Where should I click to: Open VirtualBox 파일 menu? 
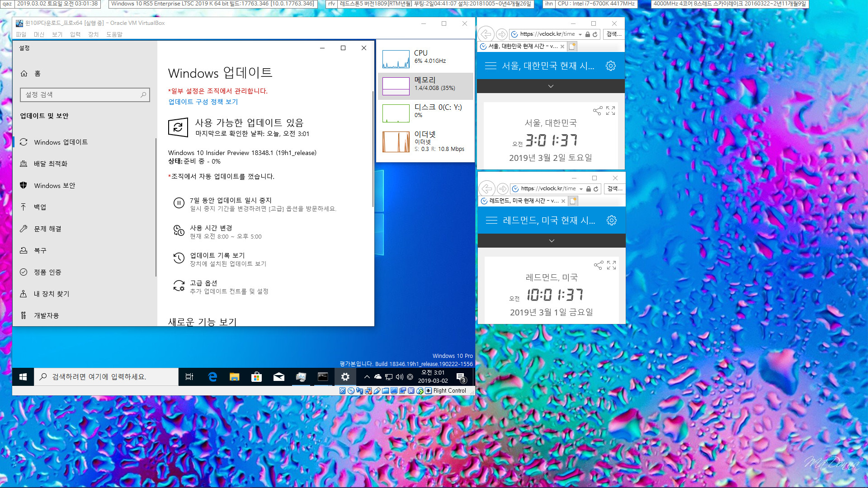(21, 34)
